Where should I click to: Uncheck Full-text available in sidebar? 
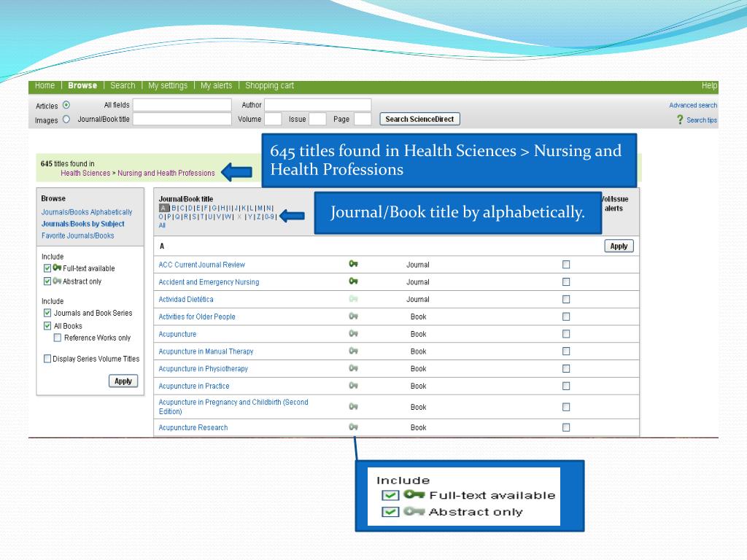tap(47, 268)
